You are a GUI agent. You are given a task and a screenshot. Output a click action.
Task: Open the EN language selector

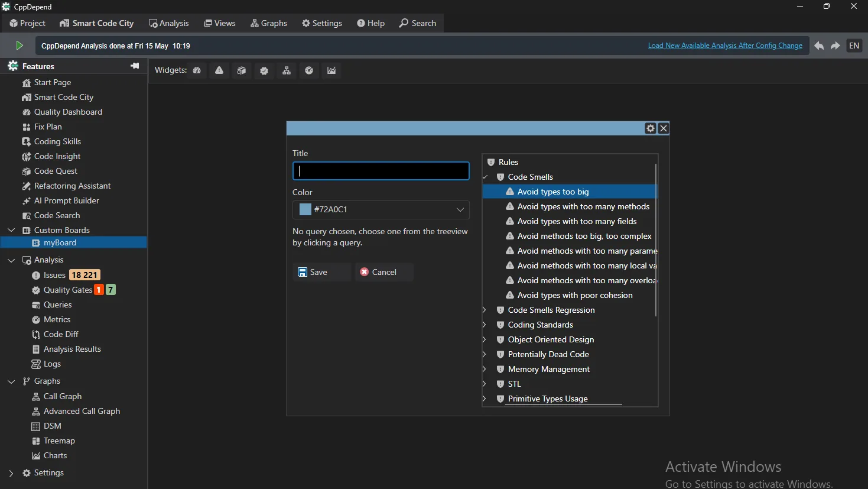click(x=854, y=46)
